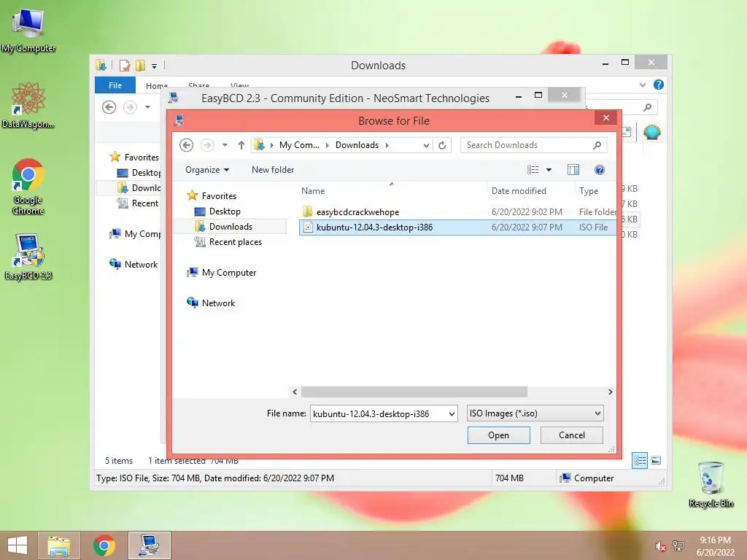Viewport: 747px width, 560px height.
Task: Click the change view icon in Browse dialog
Action: click(x=533, y=170)
